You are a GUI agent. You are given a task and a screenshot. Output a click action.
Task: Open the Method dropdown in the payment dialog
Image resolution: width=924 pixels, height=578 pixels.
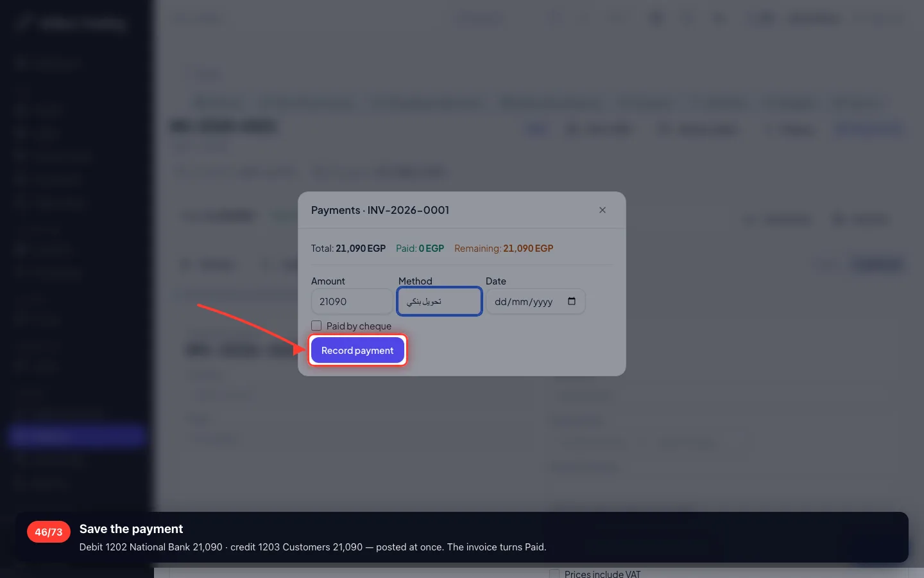(440, 301)
